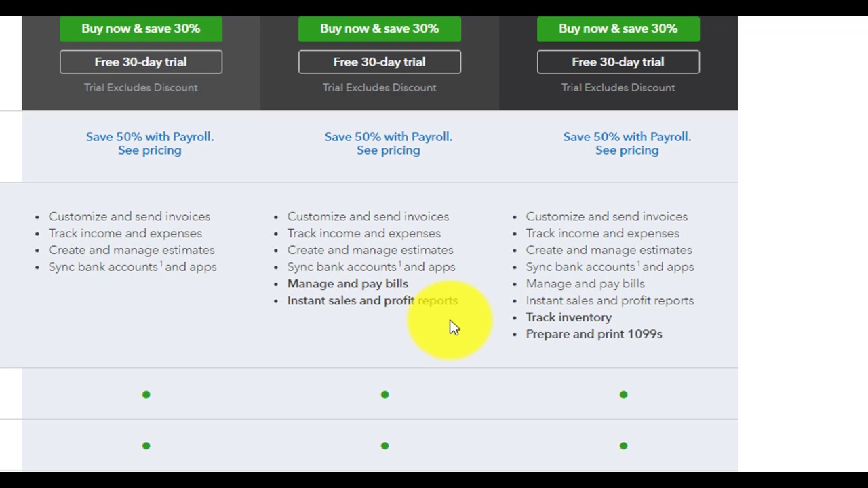The width and height of the screenshot is (868, 488).
Task: Click Buy now & save 30% in middle column
Action: (379, 28)
